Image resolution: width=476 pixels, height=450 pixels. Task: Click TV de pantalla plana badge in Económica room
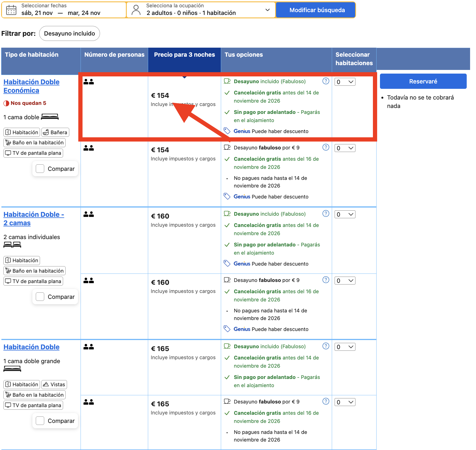pyautogui.click(x=33, y=153)
